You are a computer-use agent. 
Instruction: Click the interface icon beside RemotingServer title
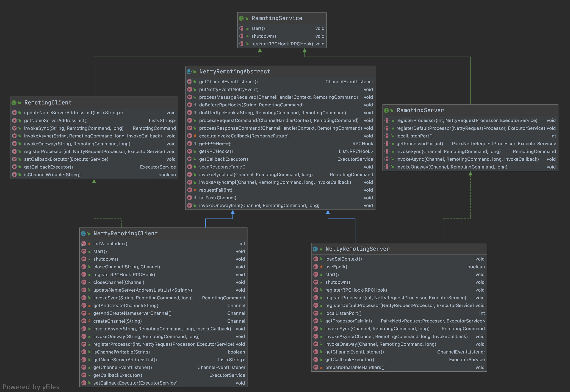pos(386,111)
